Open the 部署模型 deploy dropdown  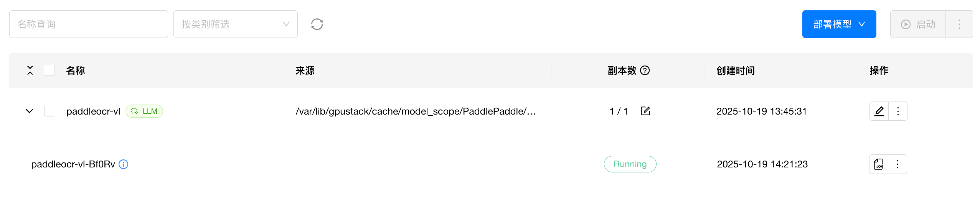pos(839,24)
